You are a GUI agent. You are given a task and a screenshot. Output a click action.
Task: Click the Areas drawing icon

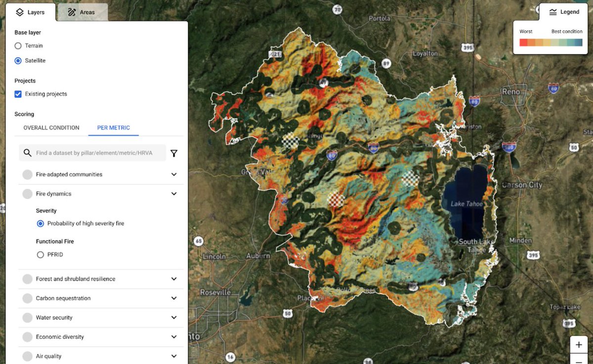(72, 12)
